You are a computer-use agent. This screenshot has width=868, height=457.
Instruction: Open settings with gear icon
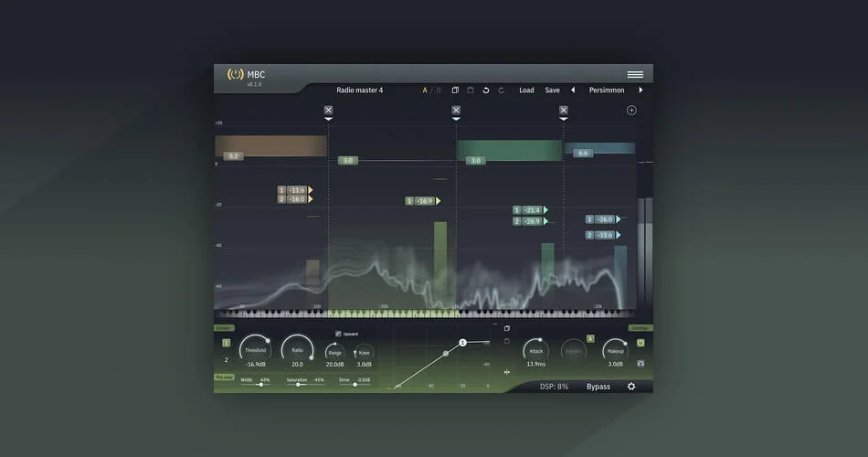click(x=631, y=387)
